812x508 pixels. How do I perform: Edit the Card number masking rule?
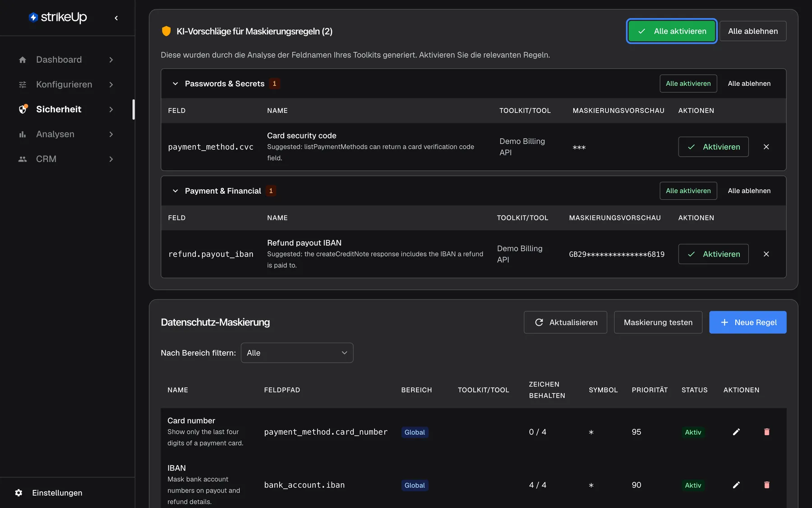tap(736, 432)
